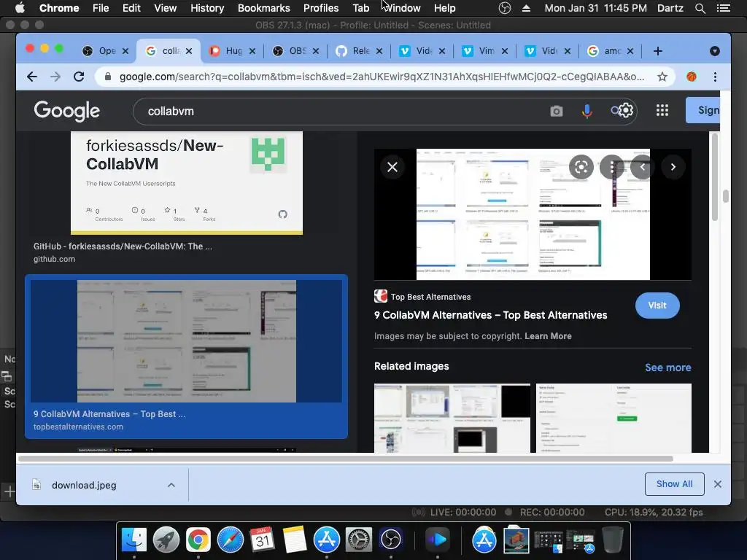Open Finder from the Dock

click(x=134, y=540)
